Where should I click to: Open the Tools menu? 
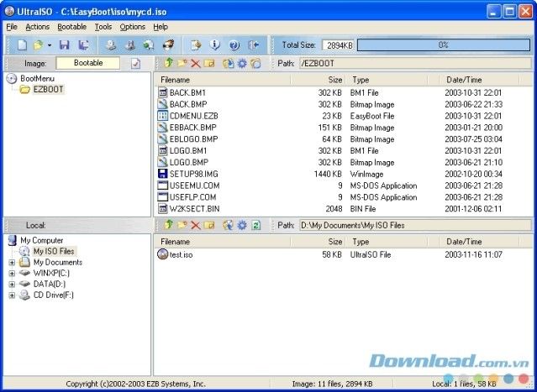pyautogui.click(x=103, y=27)
